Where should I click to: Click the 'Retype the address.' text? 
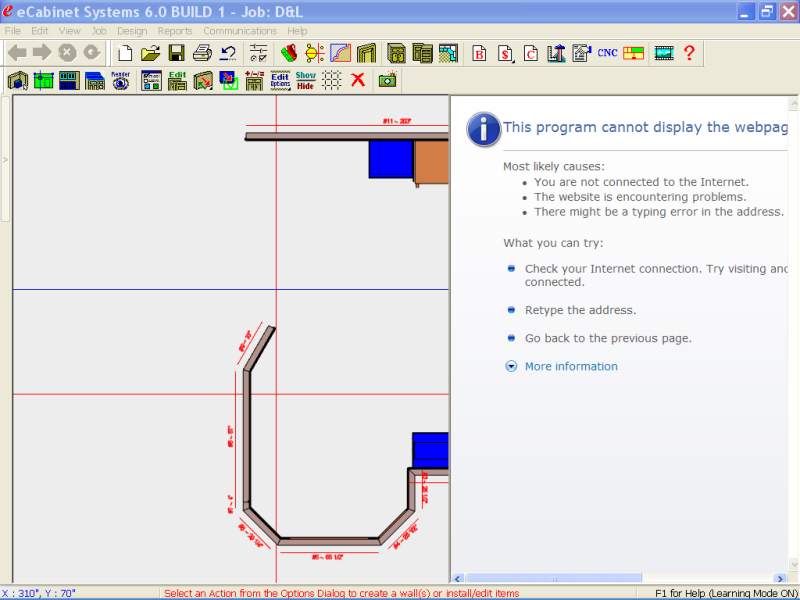tap(580, 310)
